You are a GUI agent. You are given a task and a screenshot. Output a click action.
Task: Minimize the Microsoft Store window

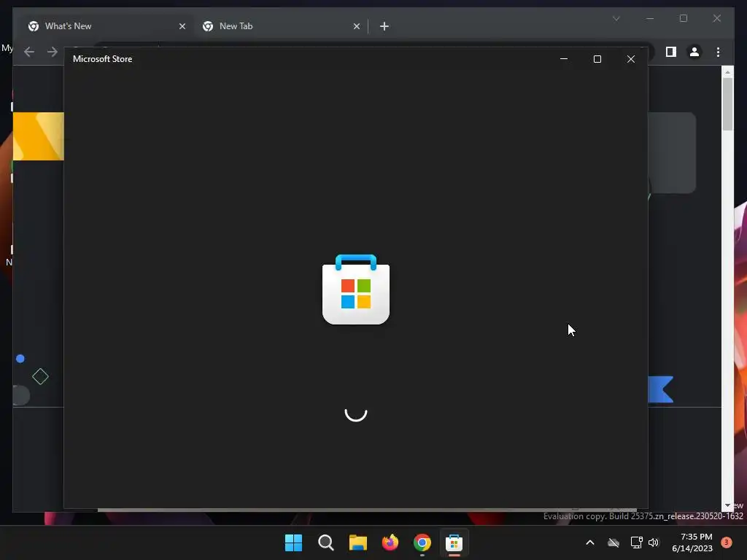click(x=564, y=59)
